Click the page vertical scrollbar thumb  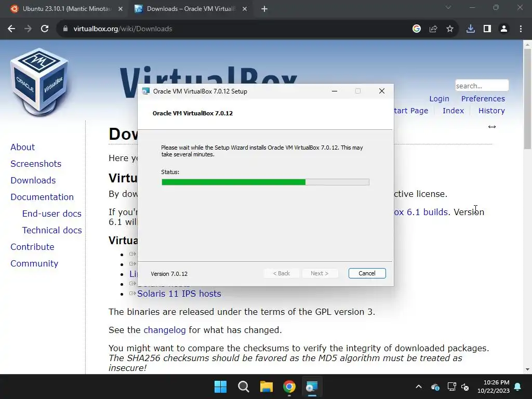pyautogui.click(x=527, y=98)
